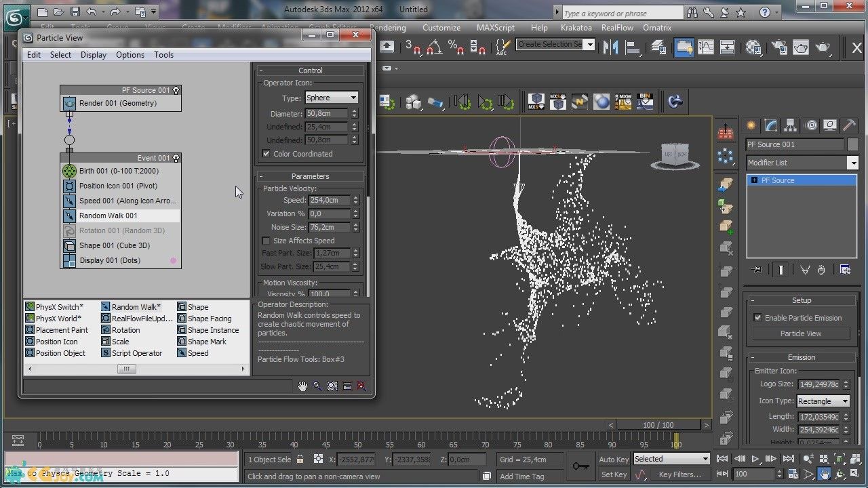Pick Placement Paint operator from depot

point(57,330)
